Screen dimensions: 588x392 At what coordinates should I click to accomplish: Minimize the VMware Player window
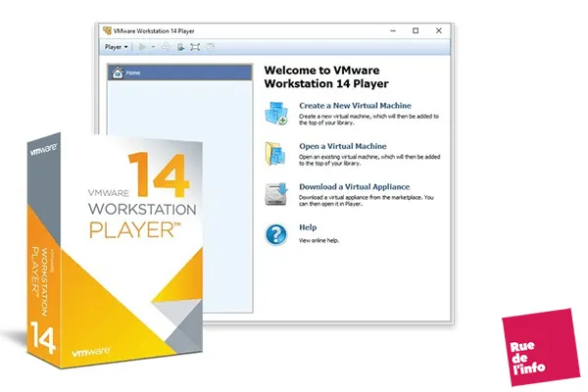[393, 30]
